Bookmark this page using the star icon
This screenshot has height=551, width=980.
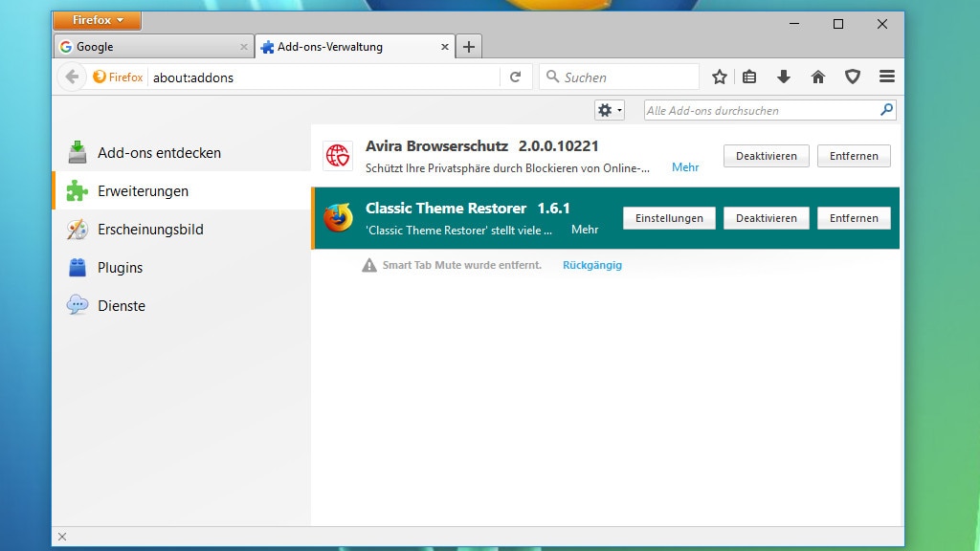[719, 77]
